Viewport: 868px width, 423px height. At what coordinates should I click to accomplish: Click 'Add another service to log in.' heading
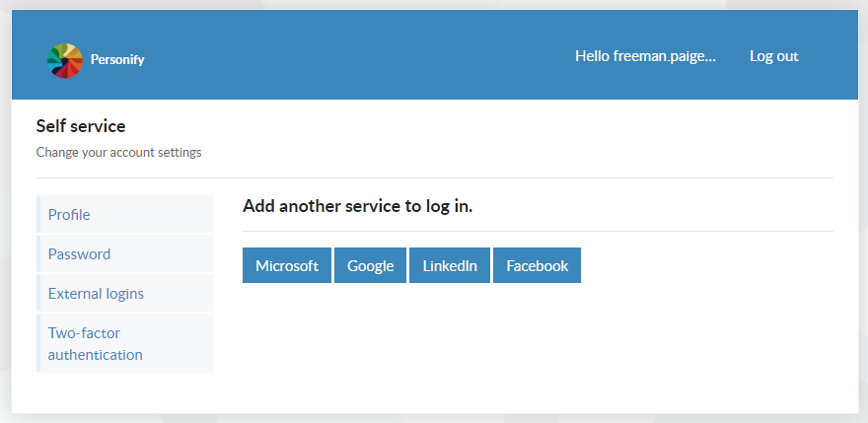(358, 206)
